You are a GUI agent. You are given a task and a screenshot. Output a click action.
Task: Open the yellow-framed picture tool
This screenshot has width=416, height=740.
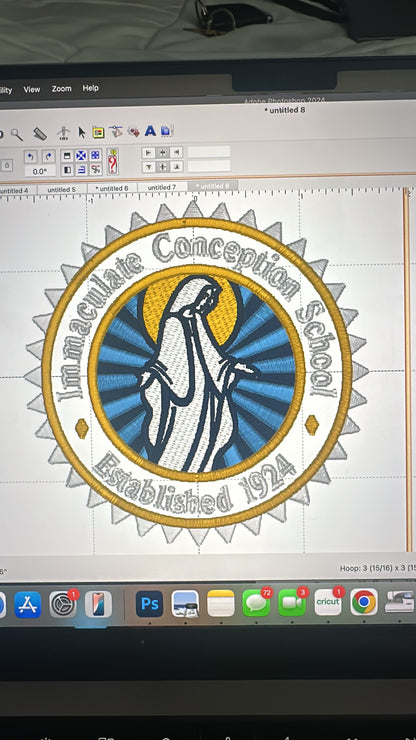point(98,133)
